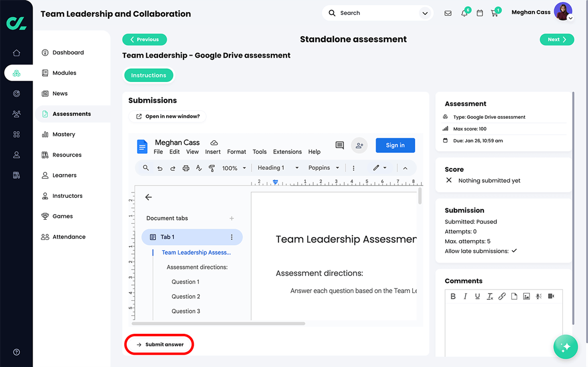Click the Submit answer button
Viewport: 588px width, 367px height.
point(159,344)
